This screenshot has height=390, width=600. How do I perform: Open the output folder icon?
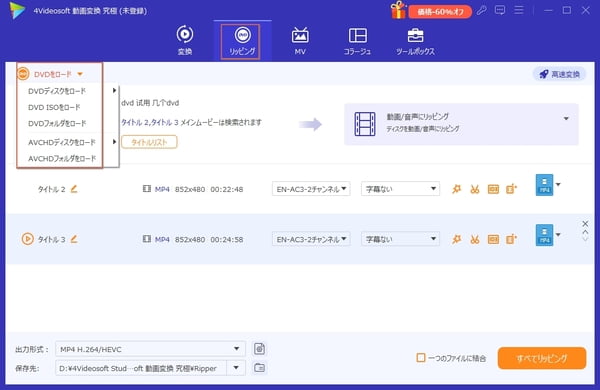259,368
